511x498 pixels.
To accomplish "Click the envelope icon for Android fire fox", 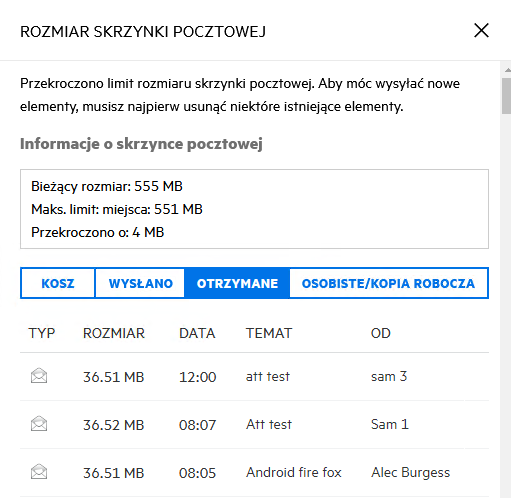I will pos(39,472).
